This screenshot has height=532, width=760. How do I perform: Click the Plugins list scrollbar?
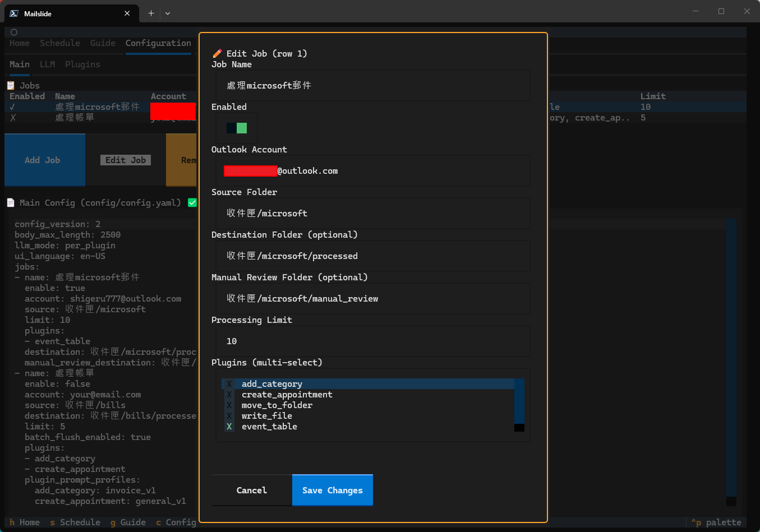pos(518,405)
